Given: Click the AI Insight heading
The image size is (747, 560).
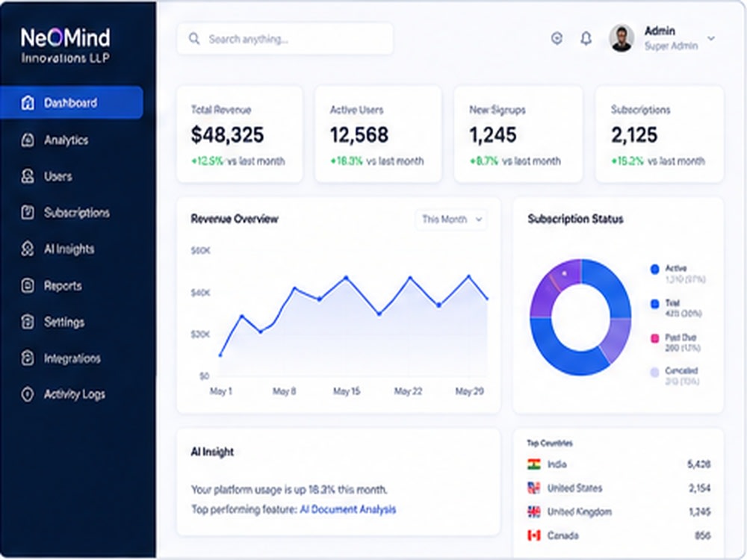Looking at the screenshot, I should click(212, 452).
